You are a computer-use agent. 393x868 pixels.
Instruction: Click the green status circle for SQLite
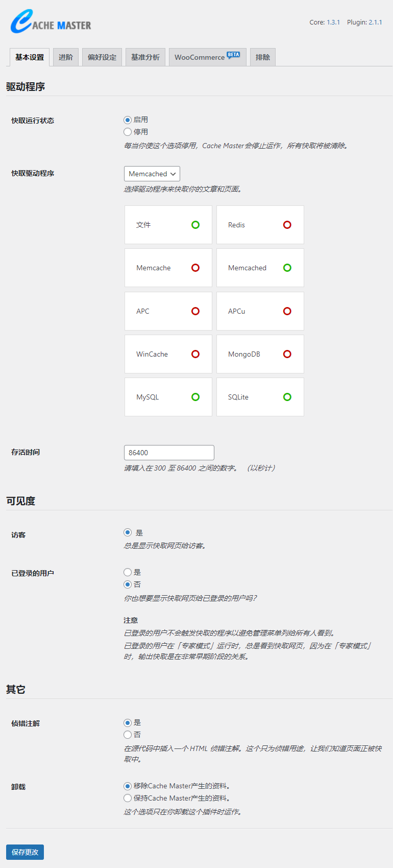(x=287, y=397)
